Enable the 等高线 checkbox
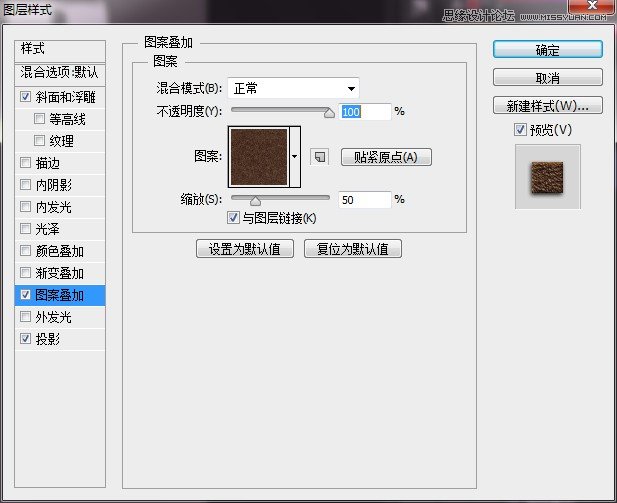Image resolution: width=617 pixels, height=503 pixels. (39, 118)
